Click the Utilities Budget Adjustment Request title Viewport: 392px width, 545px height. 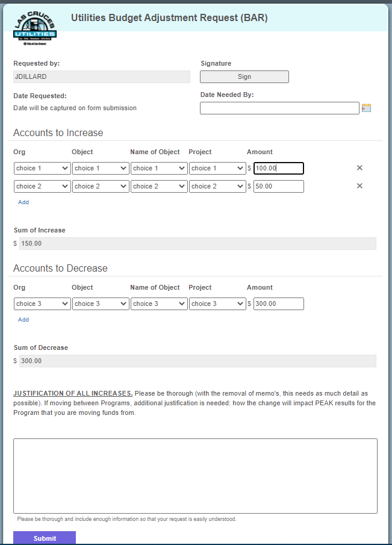(169, 17)
